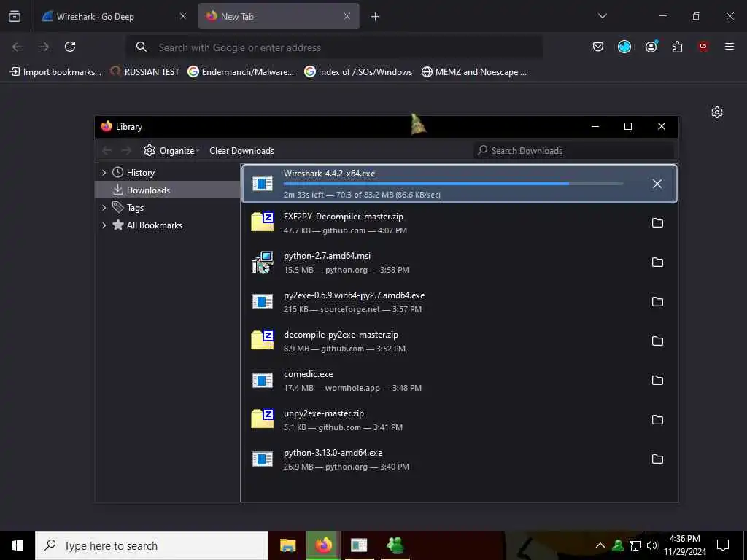
Task: Click the py2exe-0.6.9 executable file icon
Action: tap(263, 301)
